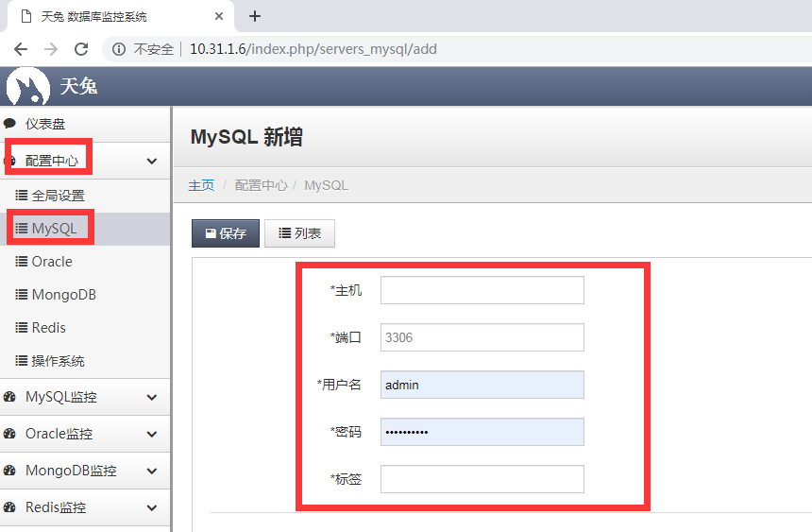Collapse the 配置中心 menu chevron
Image resolution: width=812 pixels, height=532 pixels.
(152, 162)
